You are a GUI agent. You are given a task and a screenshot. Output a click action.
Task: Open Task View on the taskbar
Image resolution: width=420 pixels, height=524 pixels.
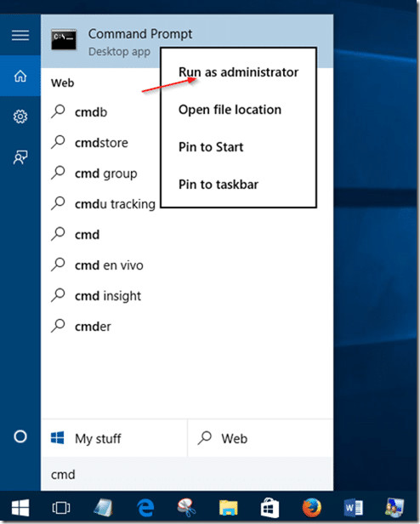click(x=61, y=508)
